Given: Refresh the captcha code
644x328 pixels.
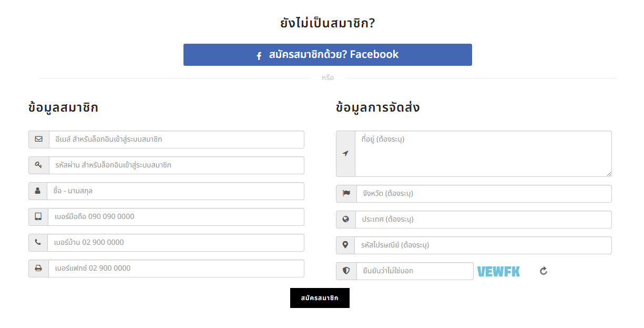Looking at the screenshot, I should [544, 271].
